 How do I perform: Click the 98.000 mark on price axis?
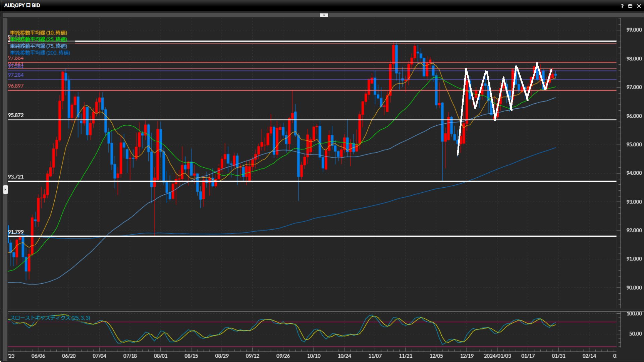[x=634, y=59]
